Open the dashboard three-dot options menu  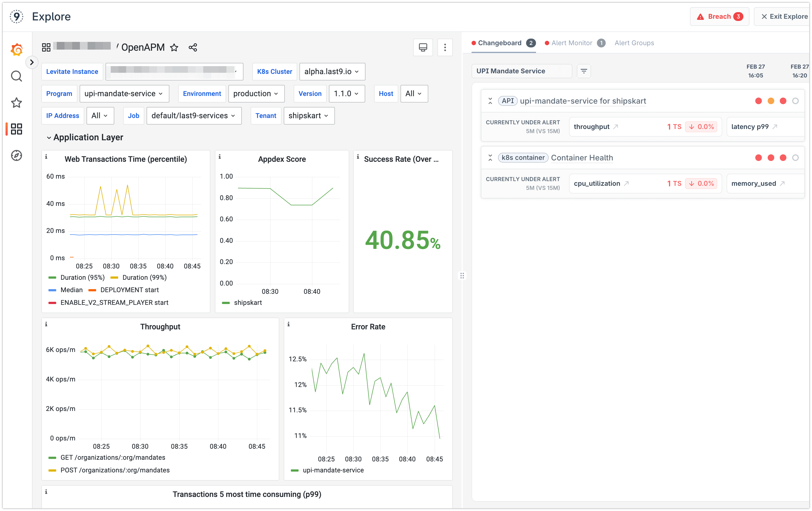coord(445,47)
